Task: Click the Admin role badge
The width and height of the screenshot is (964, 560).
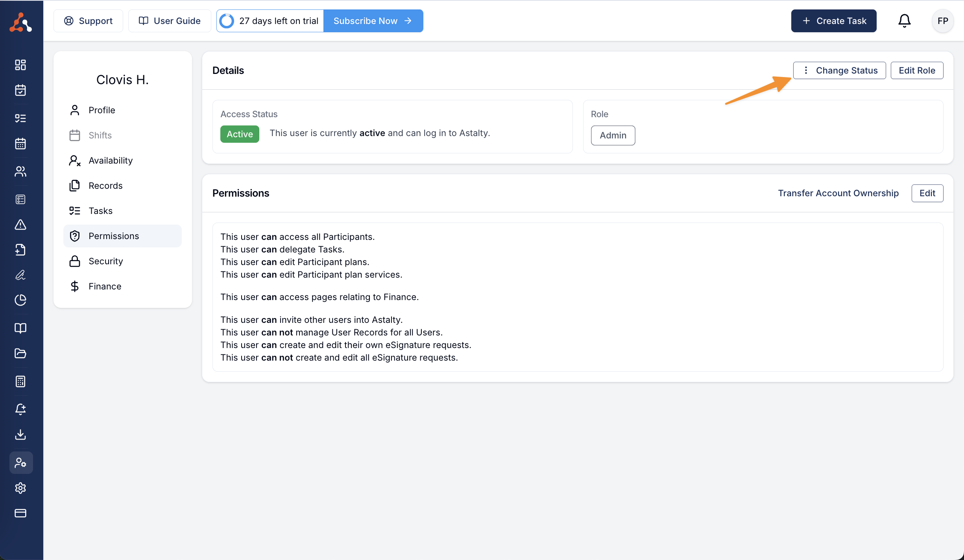Action: coord(613,135)
